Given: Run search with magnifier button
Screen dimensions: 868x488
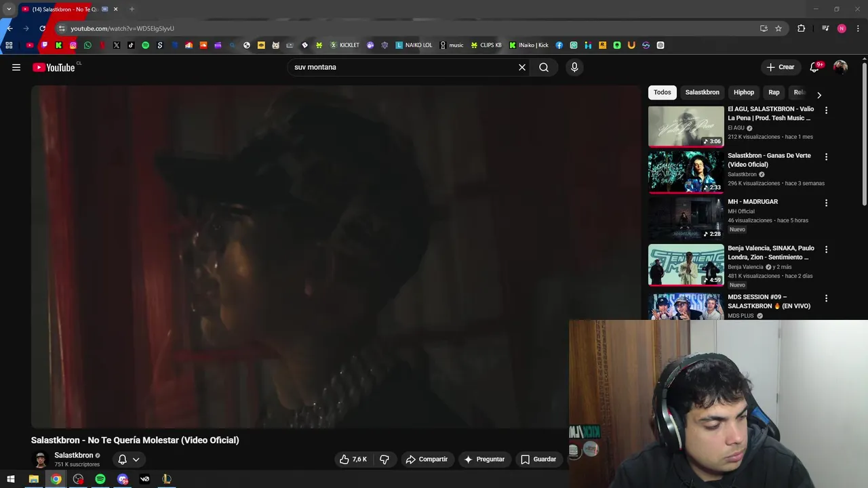Looking at the screenshot, I should (x=544, y=67).
